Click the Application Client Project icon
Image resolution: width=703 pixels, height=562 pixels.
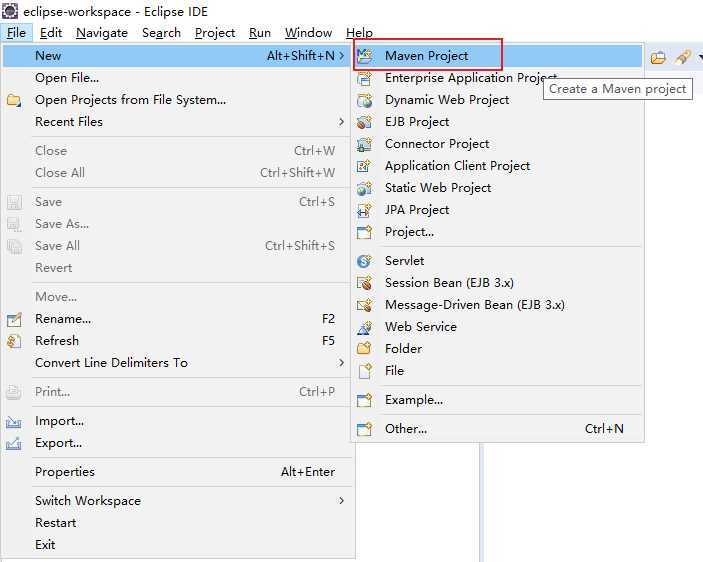point(365,166)
